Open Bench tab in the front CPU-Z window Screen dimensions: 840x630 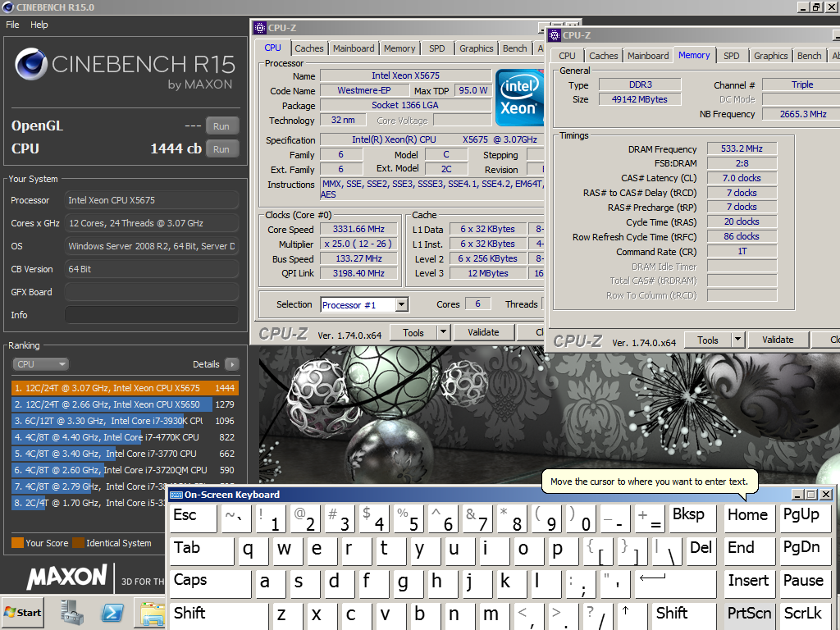pyautogui.click(x=809, y=56)
